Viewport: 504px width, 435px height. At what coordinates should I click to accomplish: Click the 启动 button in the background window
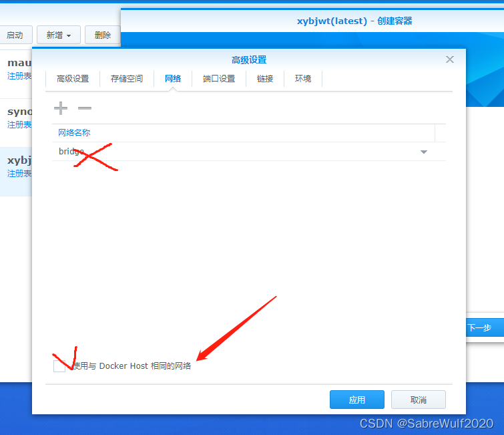15,35
